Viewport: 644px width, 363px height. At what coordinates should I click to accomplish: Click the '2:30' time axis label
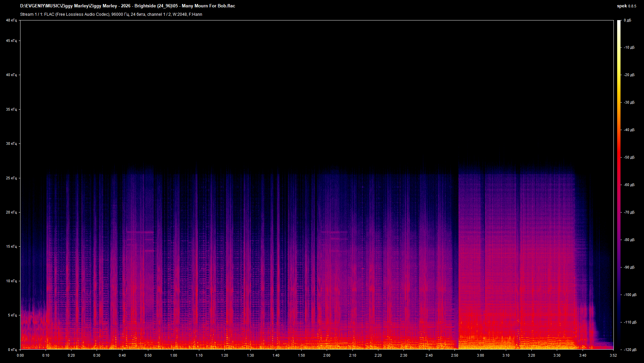[404, 356]
